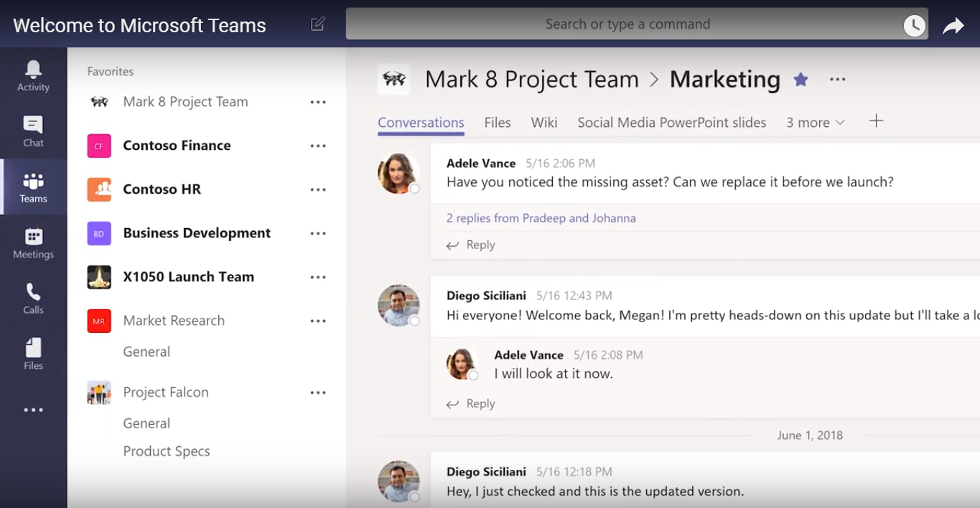The image size is (980, 508).
Task: Click Diego Siciliani's avatar on 12:18 PM message
Action: [398, 481]
